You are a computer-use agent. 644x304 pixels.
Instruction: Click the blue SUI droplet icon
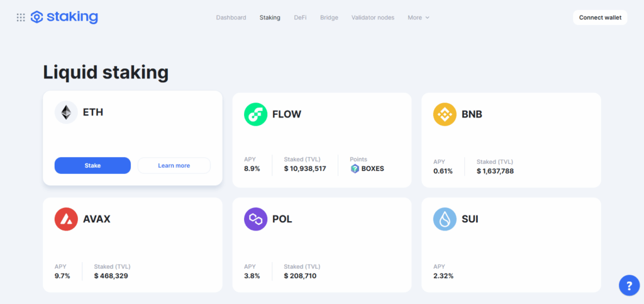click(x=445, y=219)
